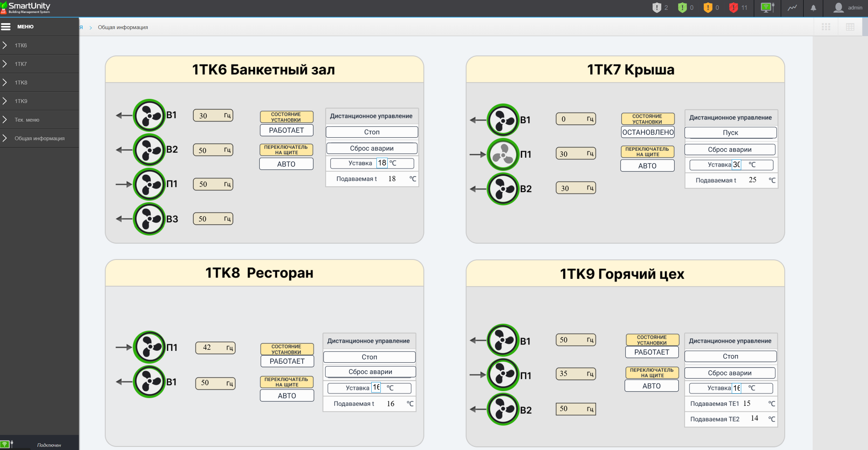The image size is (868, 450).
Task: Open the notifications bell
Action: pos(813,8)
